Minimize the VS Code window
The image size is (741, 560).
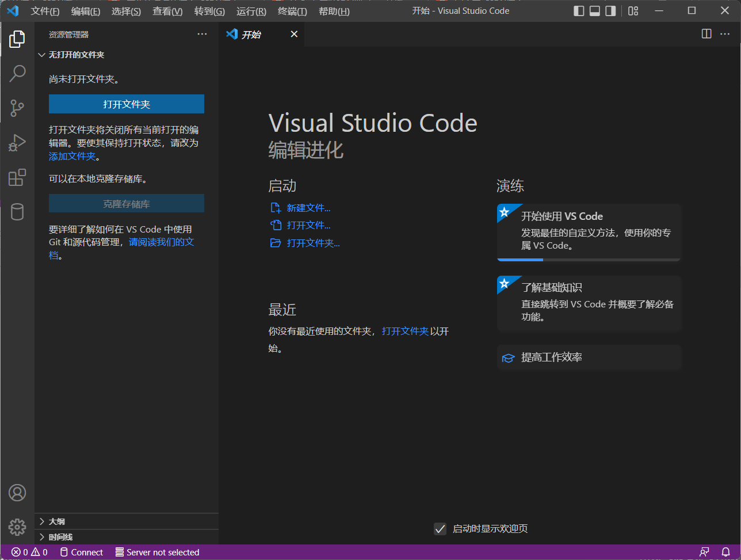(x=659, y=11)
